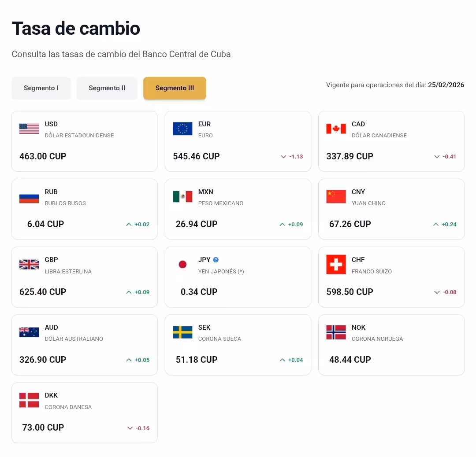Click the Russian flag icon

[x=29, y=197]
